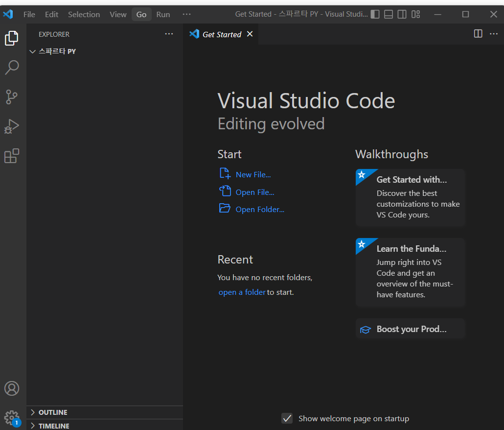Image resolution: width=504 pixels, height=430 pixels.
Task: Open the Extensions view
Action: [x=12, y=156]
